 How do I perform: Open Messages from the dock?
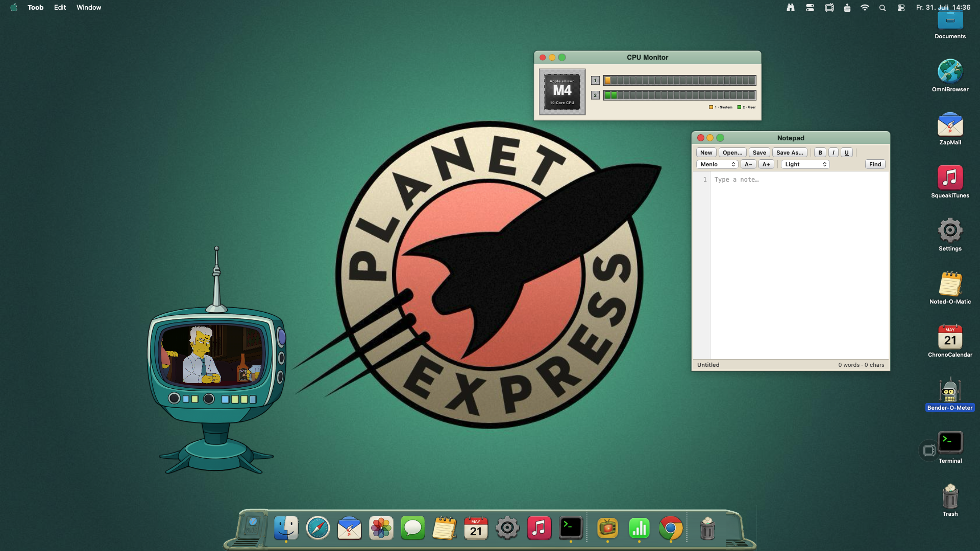[x=412, y=528]
